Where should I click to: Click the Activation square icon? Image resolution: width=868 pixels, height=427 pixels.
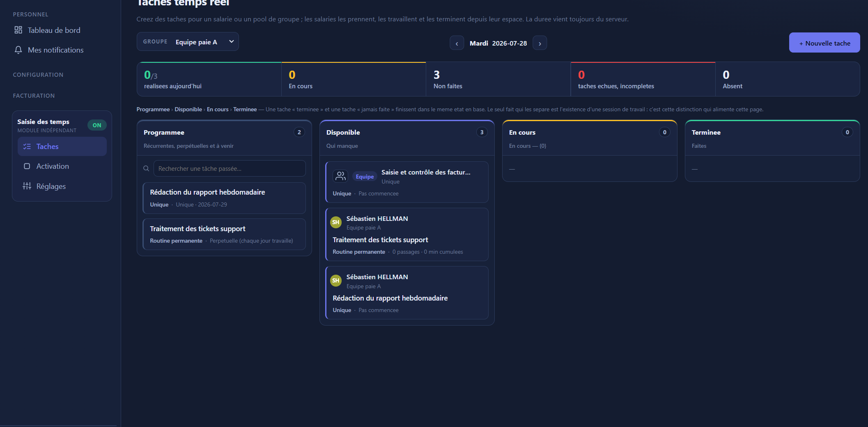[x=27, y=166]
